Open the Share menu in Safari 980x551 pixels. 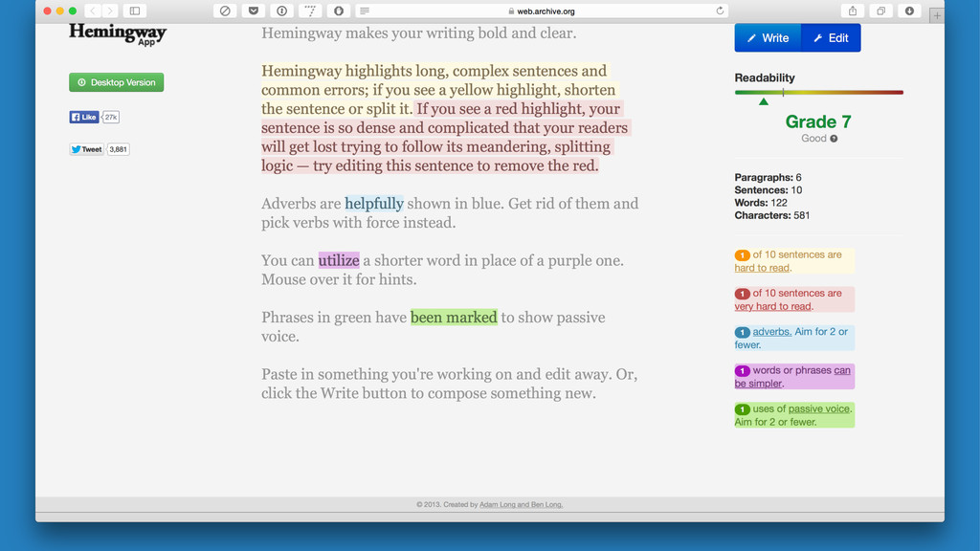click(x=853, y=11)
